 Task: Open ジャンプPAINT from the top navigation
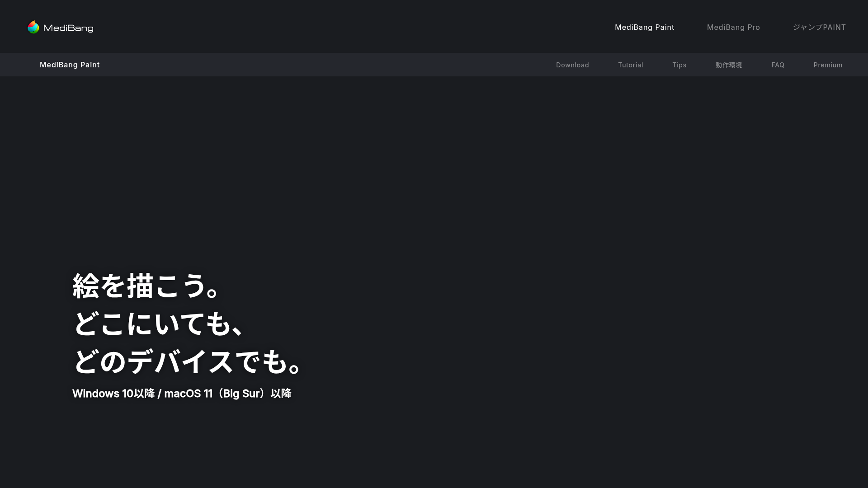point(819,27)
